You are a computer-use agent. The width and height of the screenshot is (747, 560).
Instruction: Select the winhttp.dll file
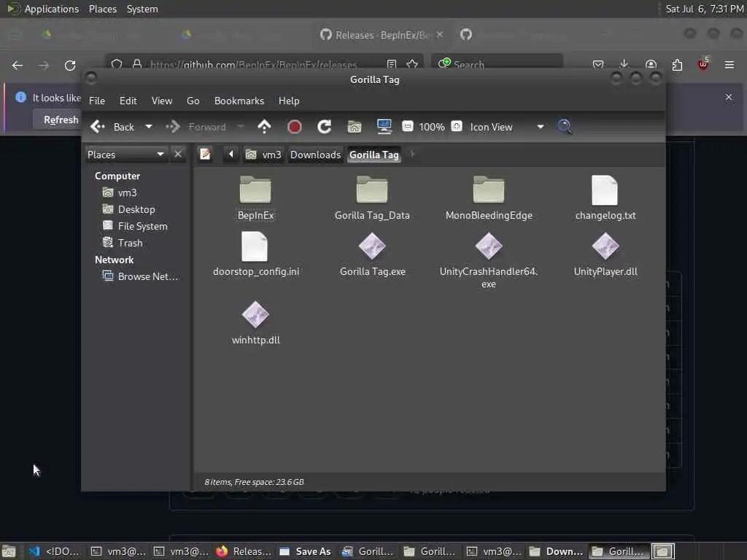(x=255, y=322)
